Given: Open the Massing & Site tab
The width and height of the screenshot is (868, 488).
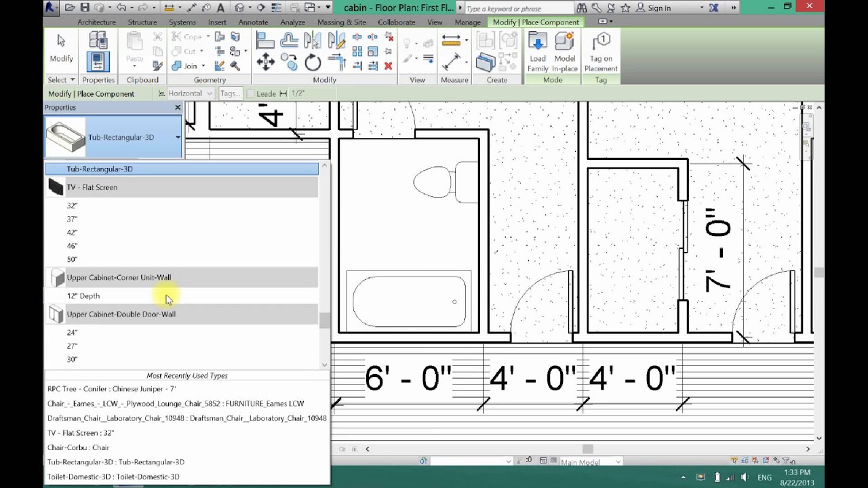Looking at the screenshot, I should tap(341, 22).
